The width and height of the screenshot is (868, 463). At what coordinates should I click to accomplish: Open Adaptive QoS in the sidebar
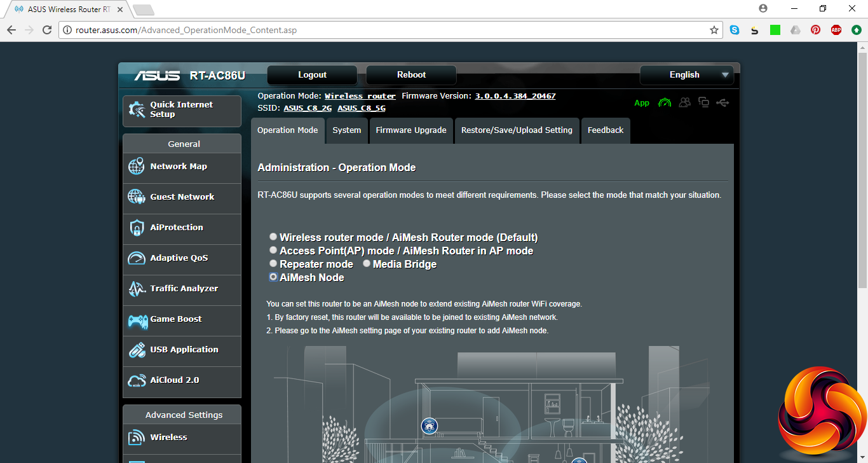click(x=182, y=259)
